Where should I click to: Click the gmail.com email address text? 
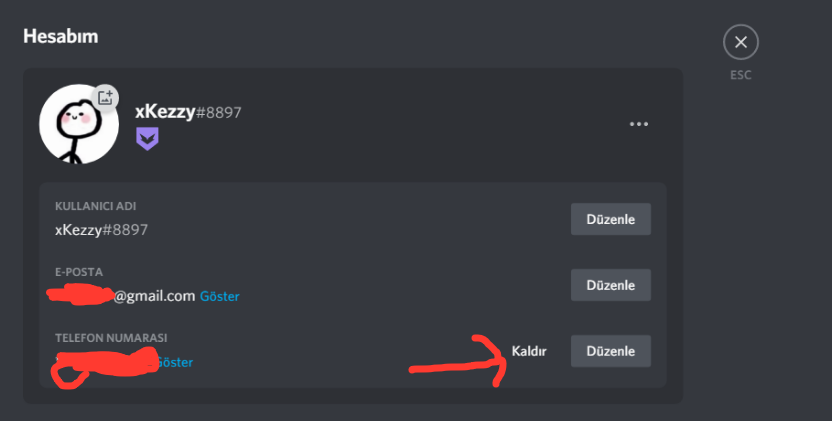(153, 296)
